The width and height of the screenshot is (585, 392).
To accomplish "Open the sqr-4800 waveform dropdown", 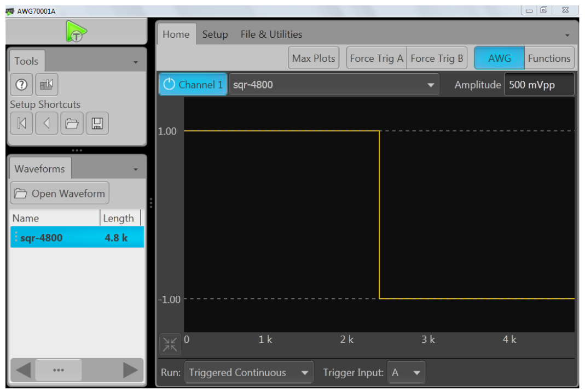I will pyautogui.click(x=431, y=84).
